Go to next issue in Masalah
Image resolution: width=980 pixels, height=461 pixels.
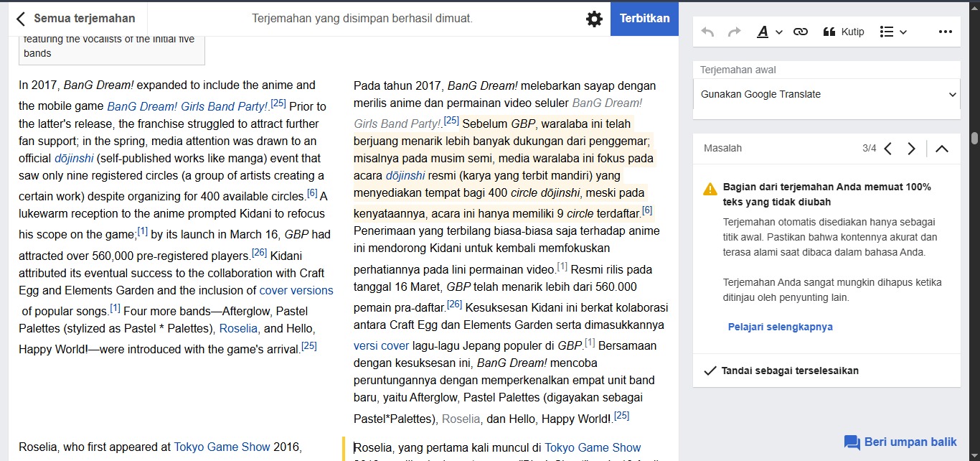911,149
